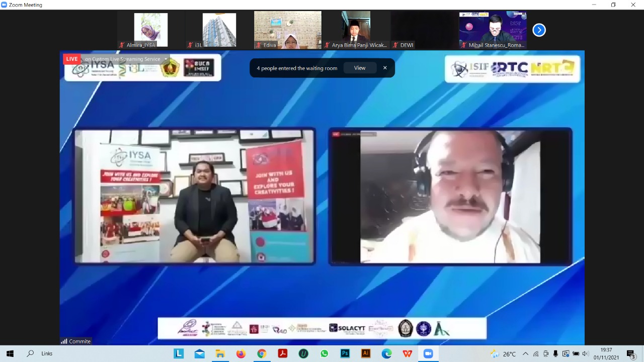The height and width of the screenshot is (362, 644).
Task: Open Adobe Photoshop from the taskbar
Action: pyautogui.click(x=345, y=353)
